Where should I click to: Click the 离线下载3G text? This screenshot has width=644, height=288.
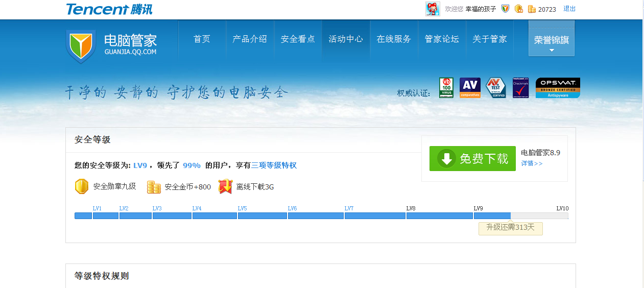[255, 187]
